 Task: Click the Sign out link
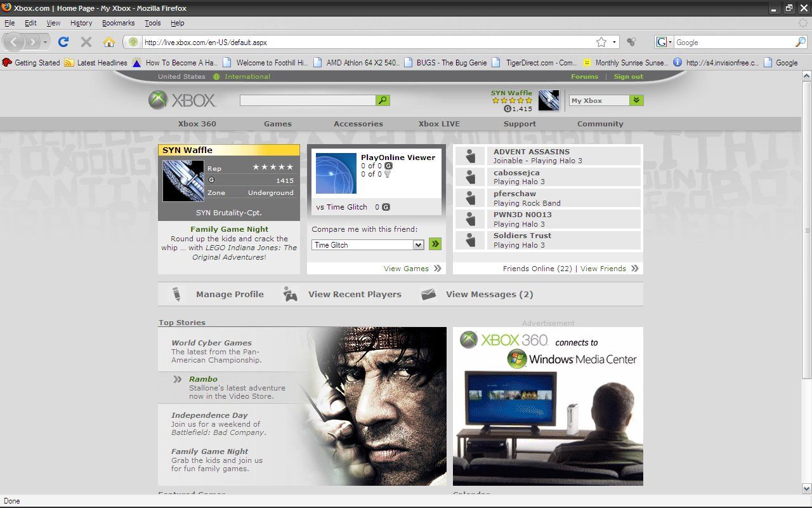coord(627,76)
